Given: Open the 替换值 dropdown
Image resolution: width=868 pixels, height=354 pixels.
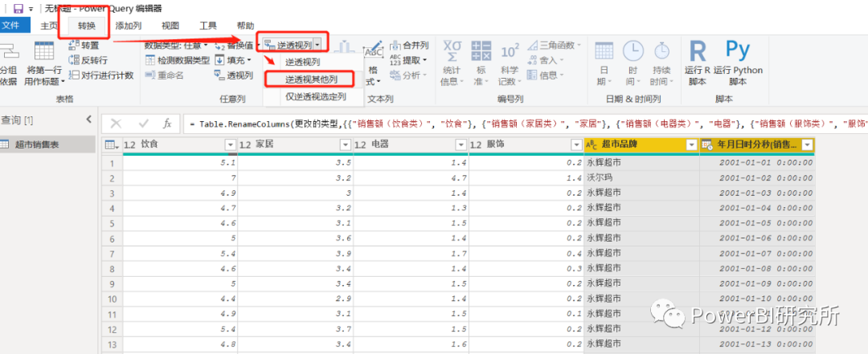Looking at the screenshot, I should pyautogui.click(x=237, y=45).
